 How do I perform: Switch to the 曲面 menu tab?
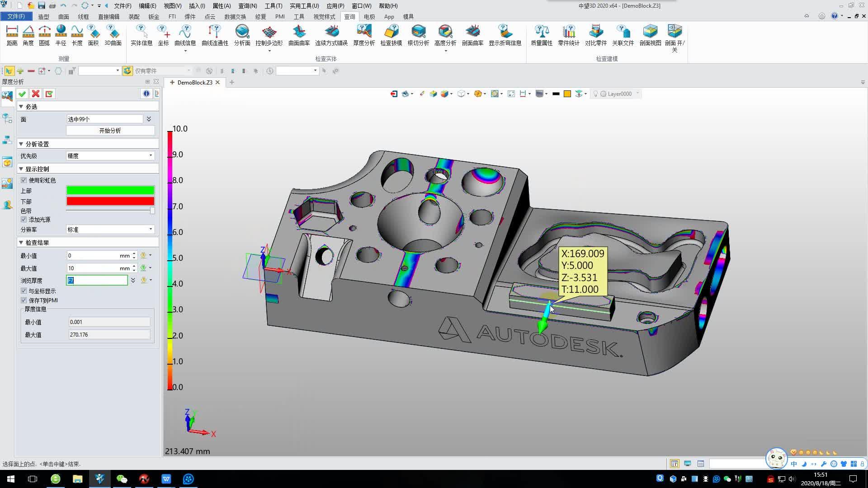[x=63, y=17]
